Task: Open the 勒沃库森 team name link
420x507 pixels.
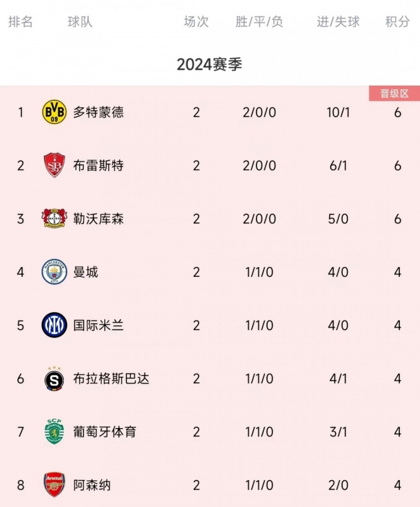Action: [x=99, y=218]
